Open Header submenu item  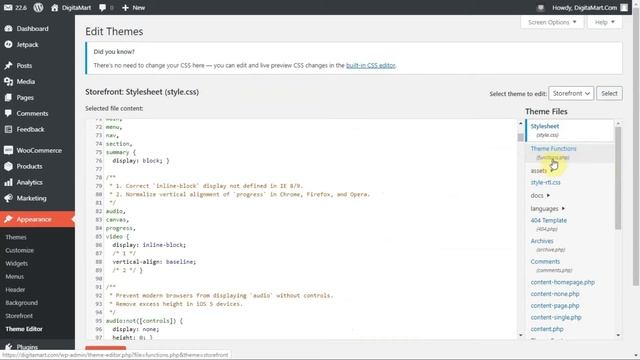[x=15, y=289]
